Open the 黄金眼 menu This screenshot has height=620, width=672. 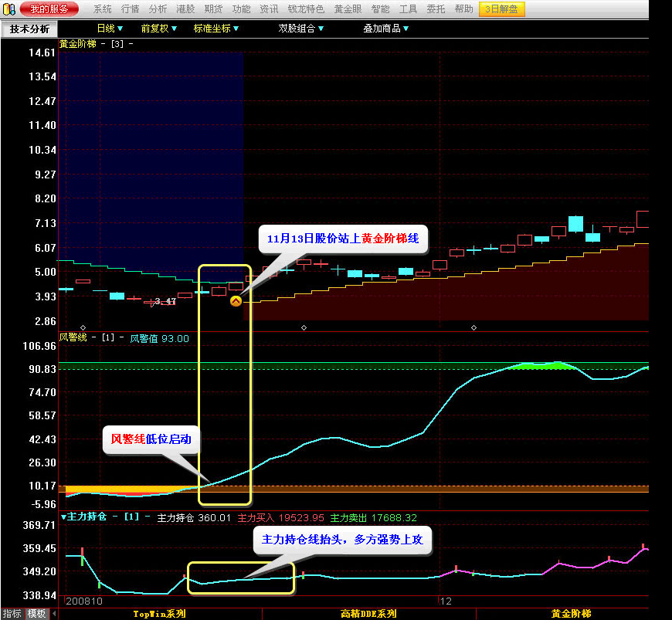(x=348, y=9)
